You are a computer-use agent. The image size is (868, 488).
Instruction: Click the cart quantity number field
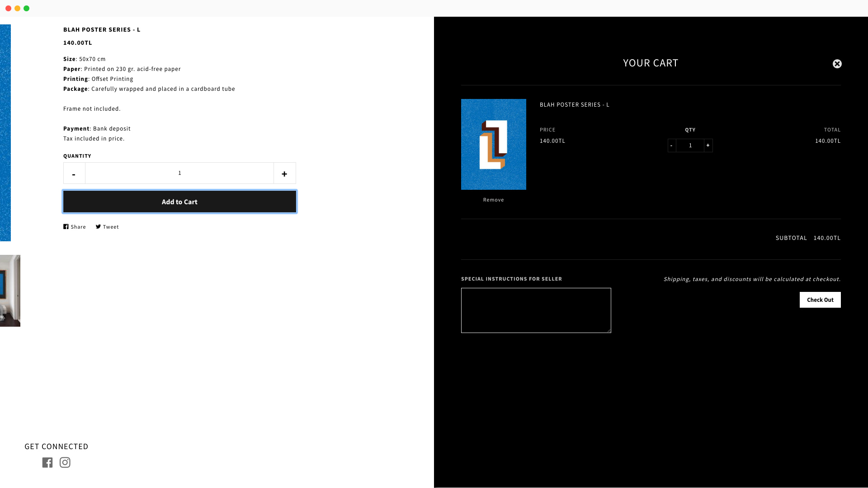click(x=690, y=145)
